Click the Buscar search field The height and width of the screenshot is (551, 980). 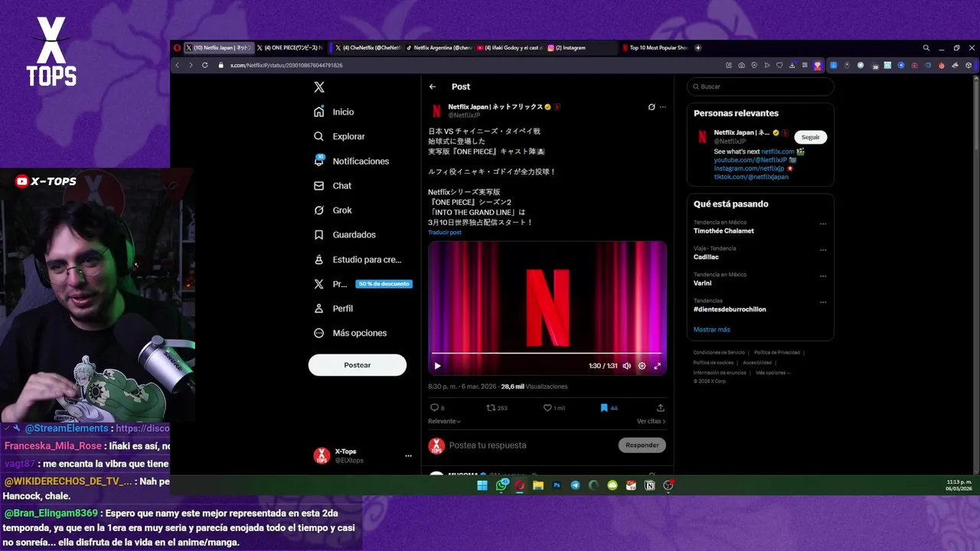pyautogui.click(x=760, y=86)
